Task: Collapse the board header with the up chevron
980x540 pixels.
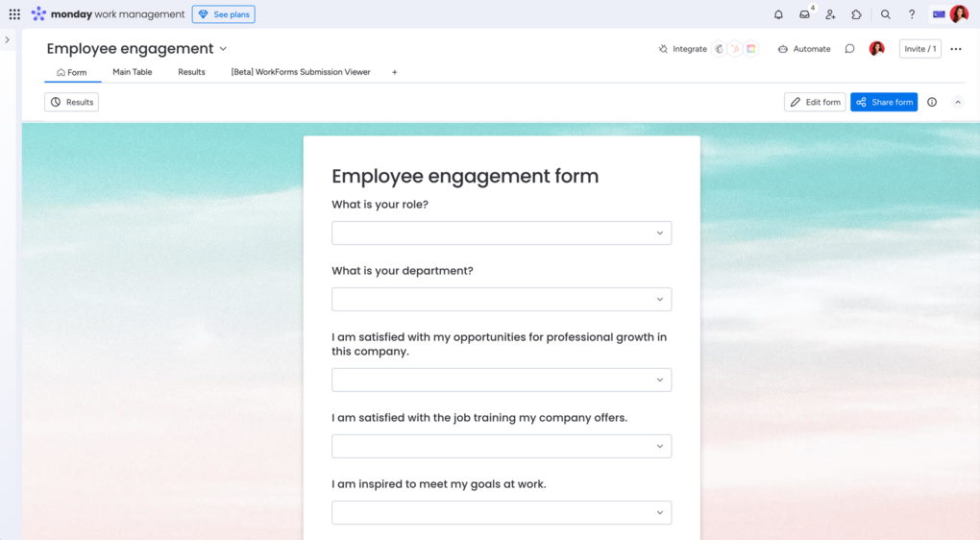Action: click(x=958, y=102)
